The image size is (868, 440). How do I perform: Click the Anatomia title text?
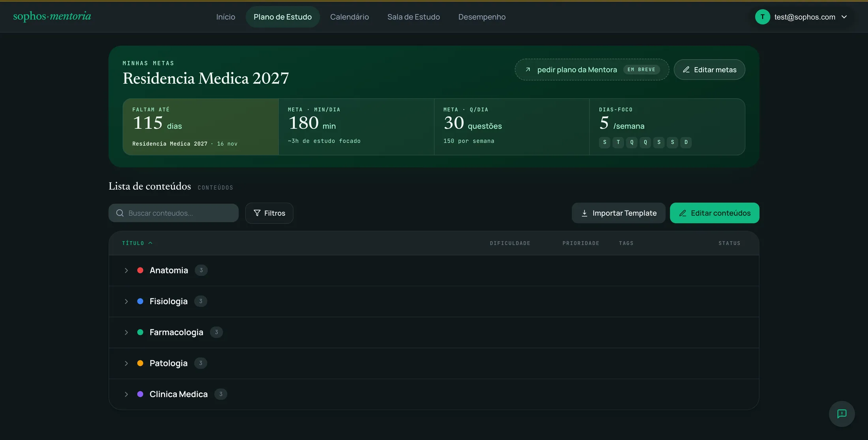pyautogui.click(x=169, y=271)
